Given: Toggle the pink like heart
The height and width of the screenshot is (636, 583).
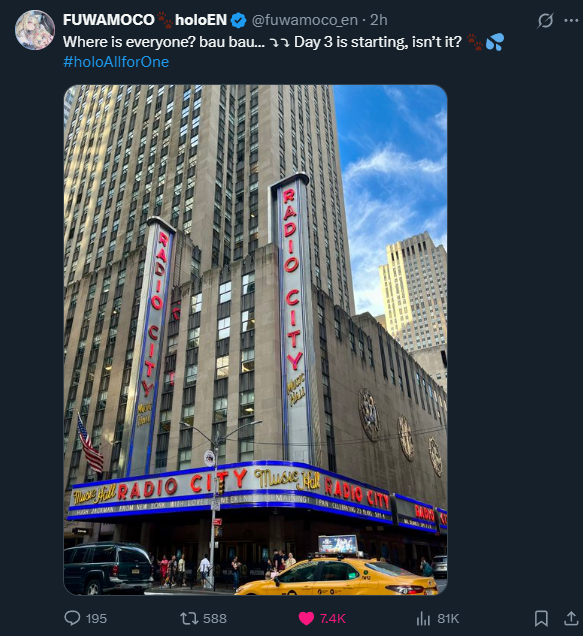Looking at the screenshot, I should (x=306, y=619).
